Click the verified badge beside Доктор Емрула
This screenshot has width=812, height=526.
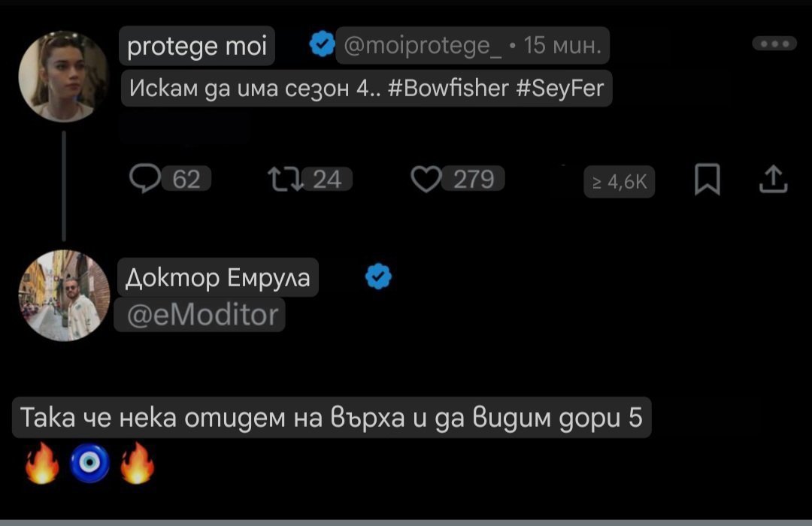(x=377, y=278)
